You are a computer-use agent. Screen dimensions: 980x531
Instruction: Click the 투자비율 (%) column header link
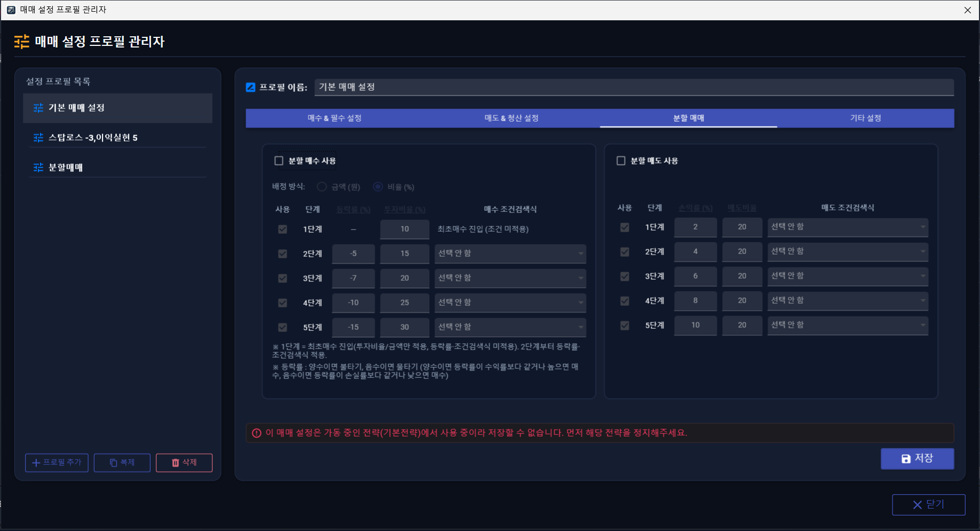click(x=405, y=210)
